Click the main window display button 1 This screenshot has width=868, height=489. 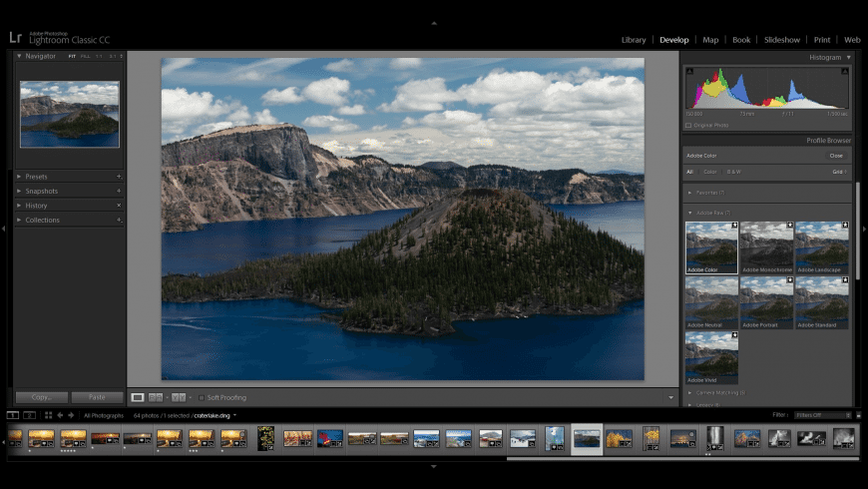click(12, 414)
